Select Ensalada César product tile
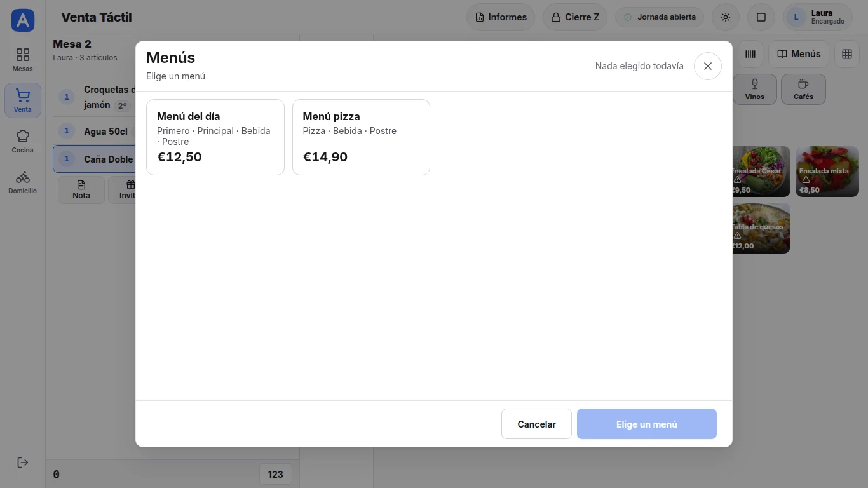Viewport: 868px width, 488px height. click(x=761, y=172)
